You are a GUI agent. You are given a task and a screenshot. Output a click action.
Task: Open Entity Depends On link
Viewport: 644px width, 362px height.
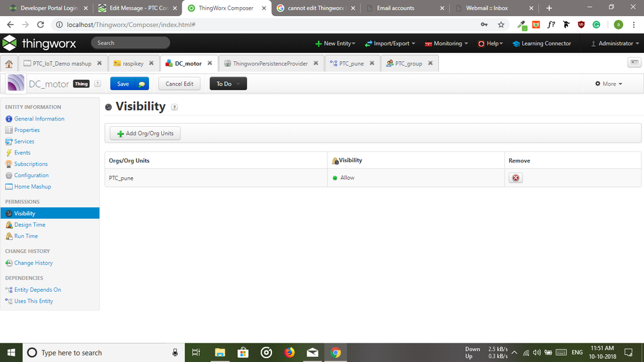[x=37, y=290]
